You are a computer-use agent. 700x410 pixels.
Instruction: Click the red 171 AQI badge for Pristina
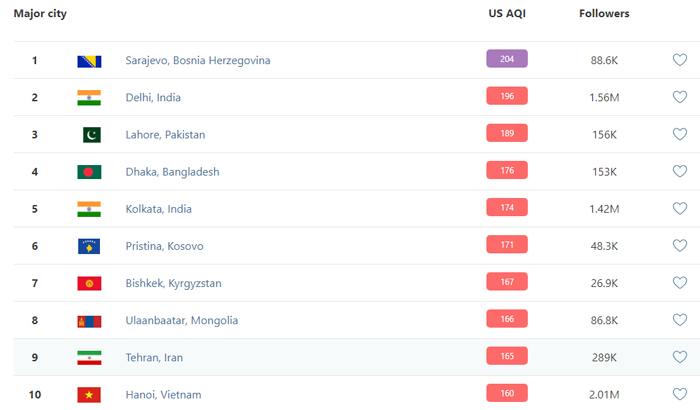(507, 244)
